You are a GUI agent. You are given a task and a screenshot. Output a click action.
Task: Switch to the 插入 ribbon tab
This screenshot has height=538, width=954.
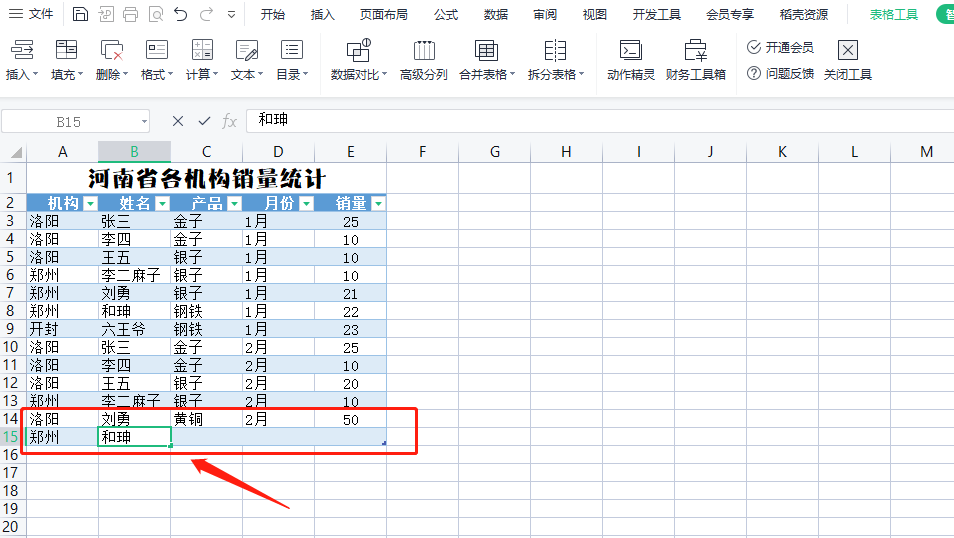(x=322, y=15)
